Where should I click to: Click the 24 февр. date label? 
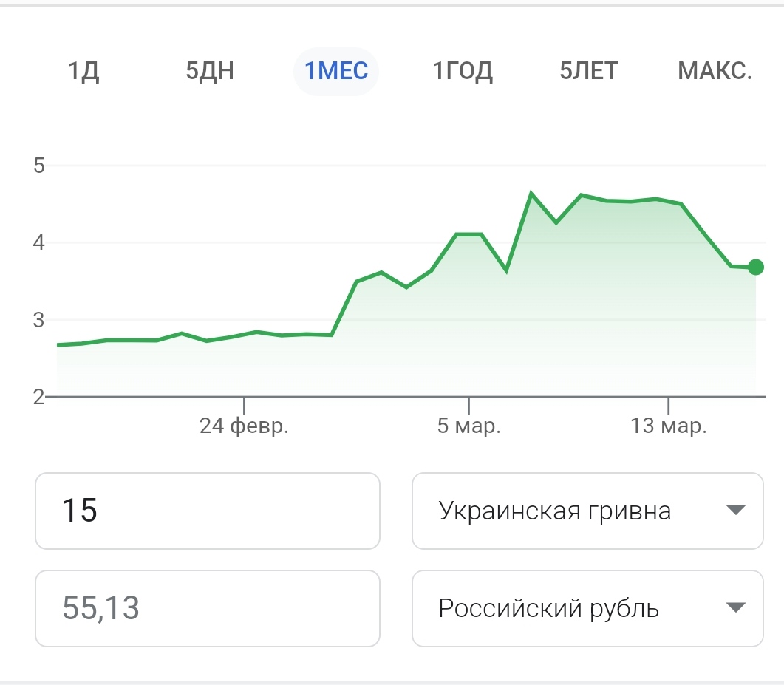click(x=244, y=426)
